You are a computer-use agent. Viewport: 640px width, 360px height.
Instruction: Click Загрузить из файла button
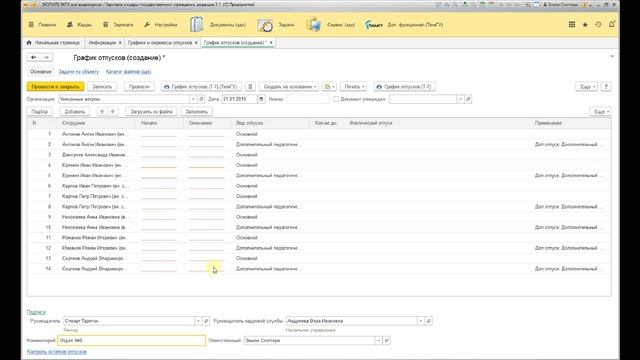[151, 111]
